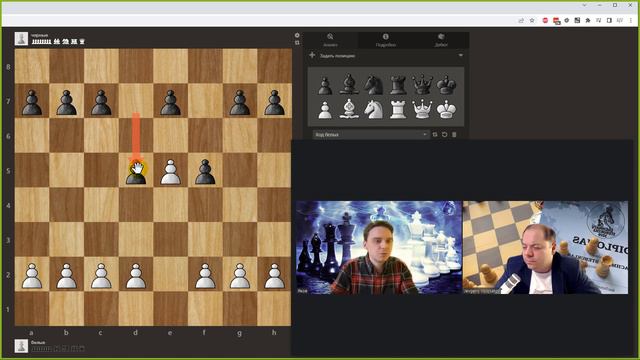
Task: Click the black pawn on h7
Action: point(275,102)
